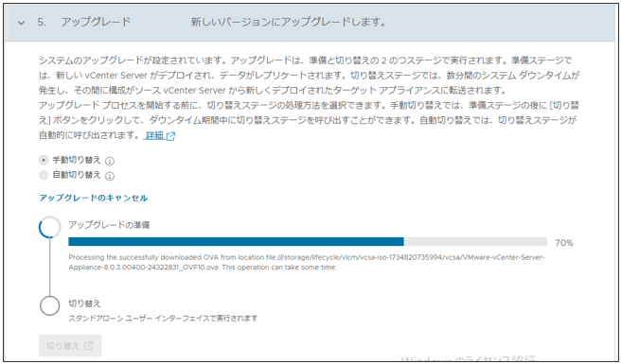The height and width of the screenshot is (364, 621).
Task: Click the 切り替え stage heading text
Action: point(85,303)
